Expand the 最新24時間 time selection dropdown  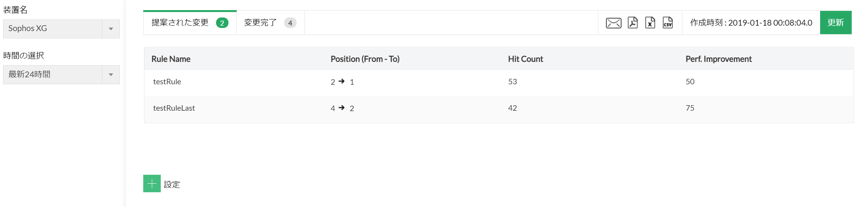click(x=61, y=75)
